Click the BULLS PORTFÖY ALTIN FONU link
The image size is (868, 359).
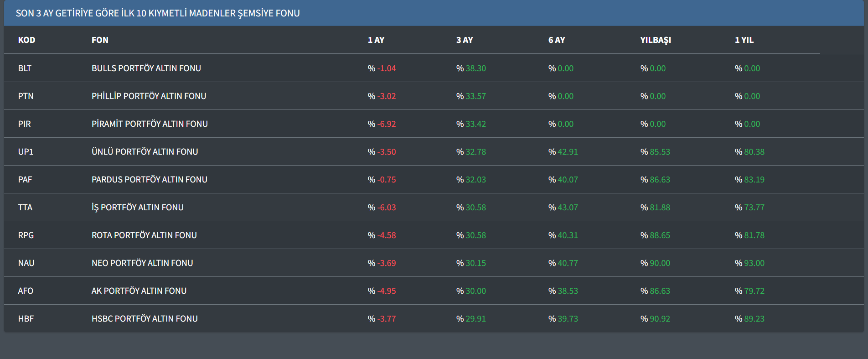pos(146,68)
